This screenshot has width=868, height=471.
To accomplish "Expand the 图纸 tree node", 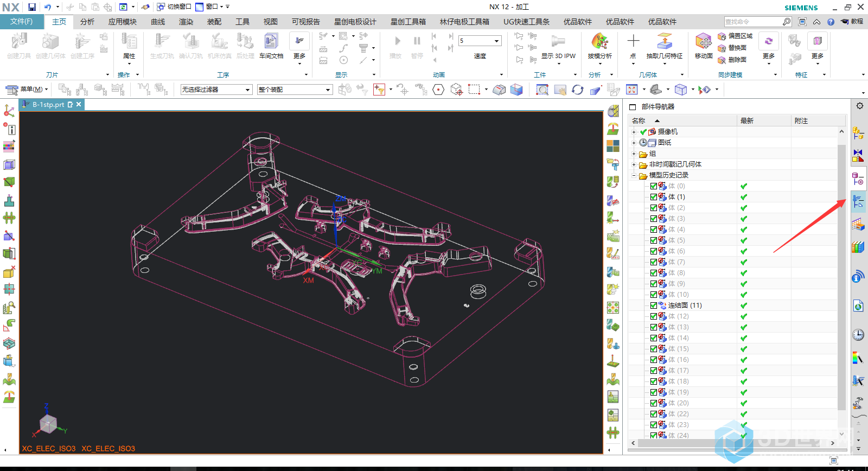I will (x=634, y=143).
